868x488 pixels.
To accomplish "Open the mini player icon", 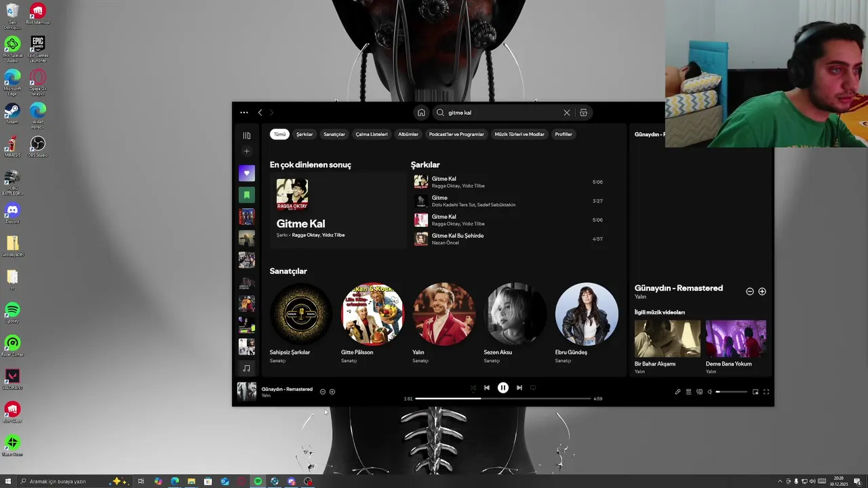I will point(755,392).
